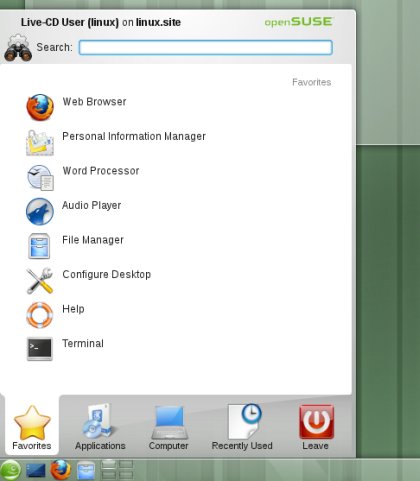Click the virtual desktop pager in the panel
Screen dimensions: 420x481
point(117,470)
